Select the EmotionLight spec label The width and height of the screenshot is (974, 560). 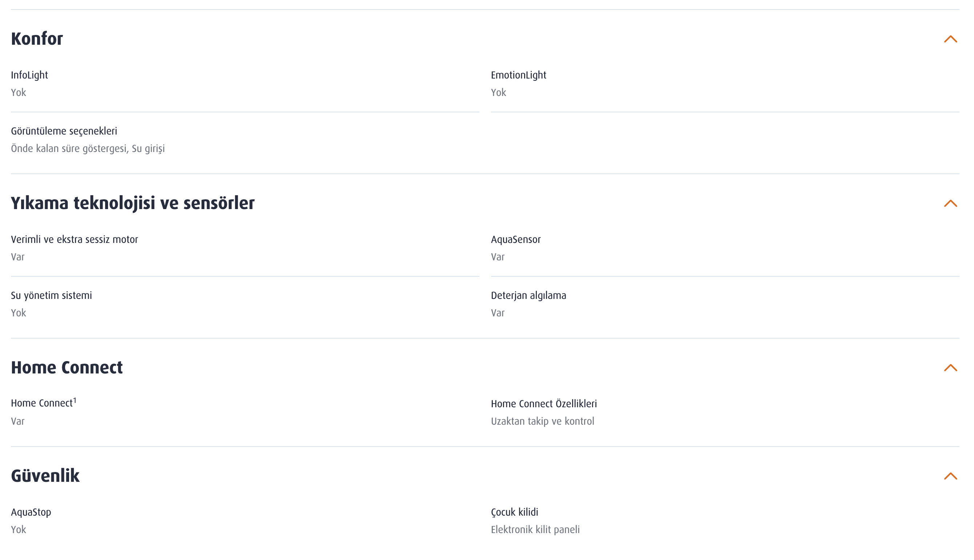(518, 75)
